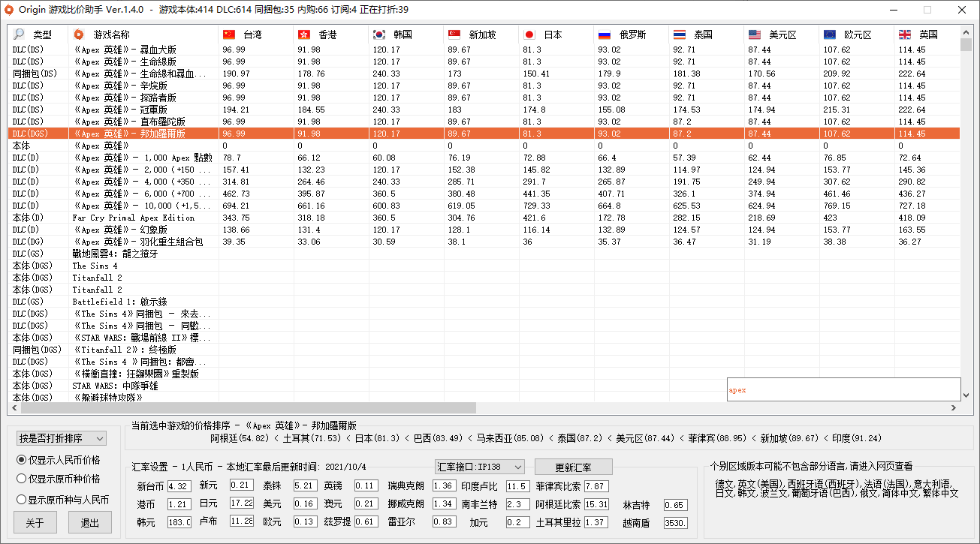Click the Origin logo next to 游戏名称
The width and height of the screenshot is (980, 544).
[77, 34]
